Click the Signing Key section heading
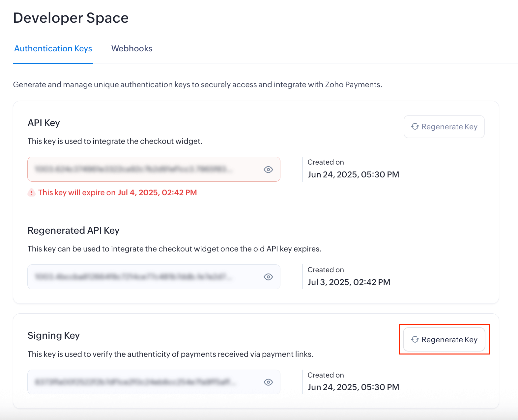Image resolution: width=518 pixels, height=420 pixels. coord(54,336)
